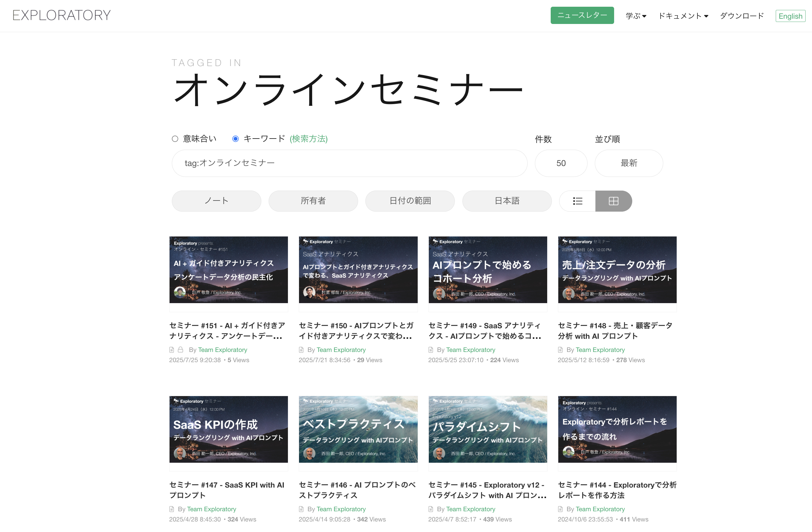Click note document icon under セミナー #151

[x=172, y=350]
